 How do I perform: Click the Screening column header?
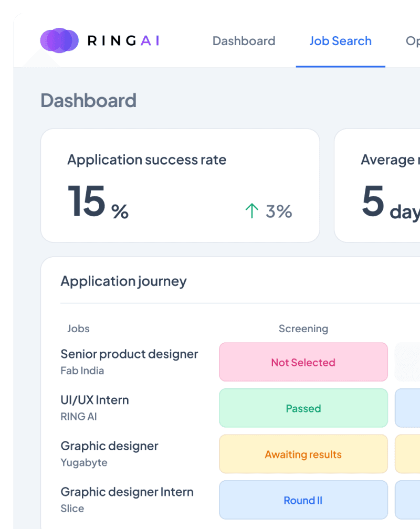(x=303, y=329)
